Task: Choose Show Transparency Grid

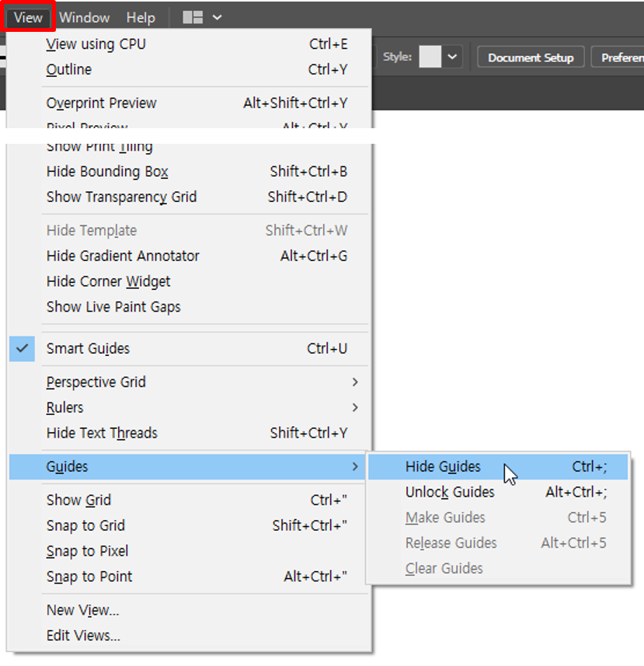Action: [121, 197]
